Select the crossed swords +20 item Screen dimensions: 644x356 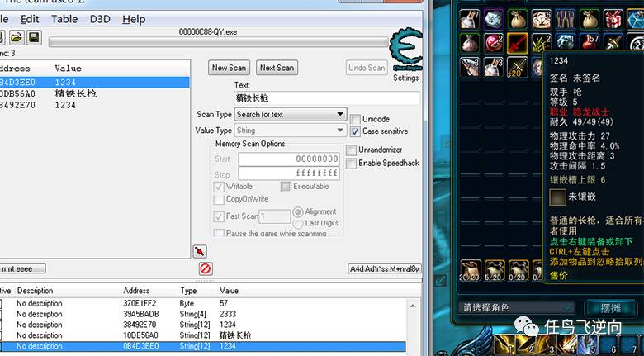(x=518, y=67)
